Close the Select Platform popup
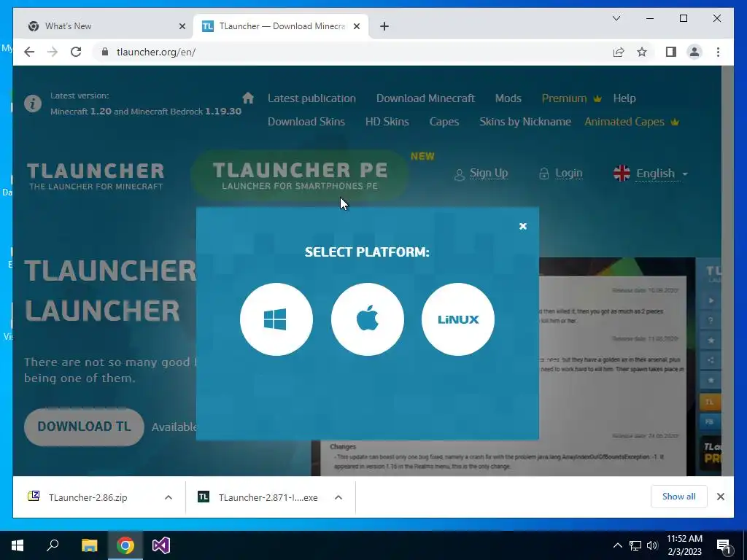 click(x=522, y=226)
